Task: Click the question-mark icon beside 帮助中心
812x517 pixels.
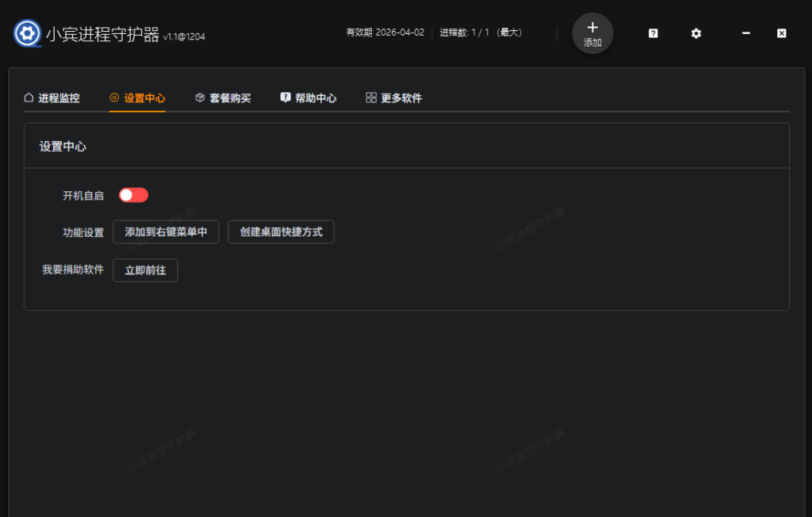Action: pos(285,98)
